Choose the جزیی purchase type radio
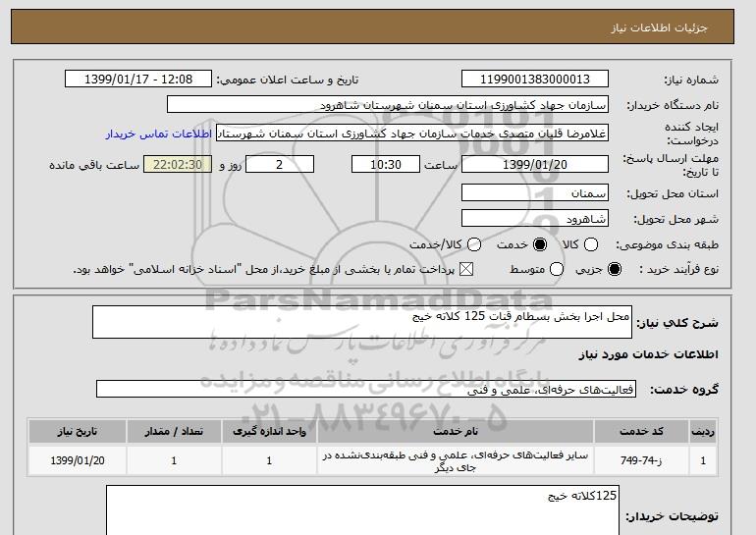Image resolution: width=756 pixels, height=535 pixels. coord(615,269)
